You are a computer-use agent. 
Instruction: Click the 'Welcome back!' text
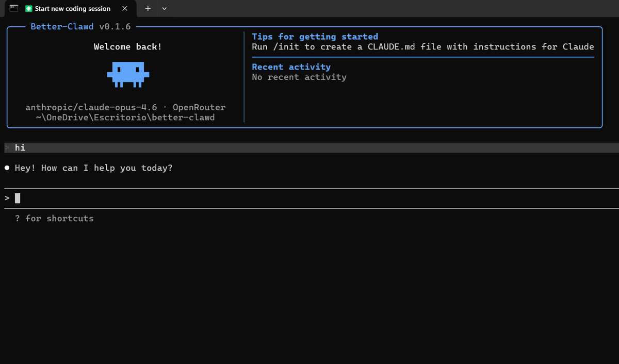pos(127,47)
